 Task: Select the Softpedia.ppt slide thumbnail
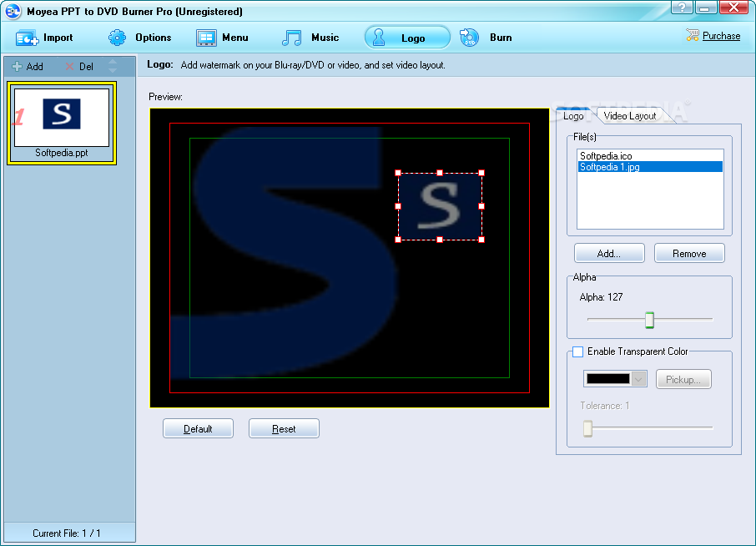tap(62, 123)
